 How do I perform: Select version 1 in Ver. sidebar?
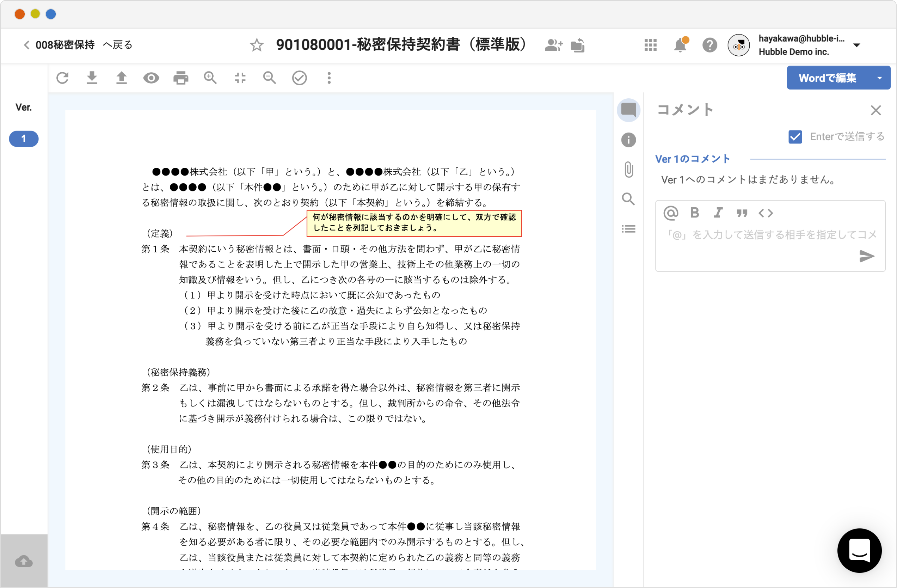coord(24,139)
